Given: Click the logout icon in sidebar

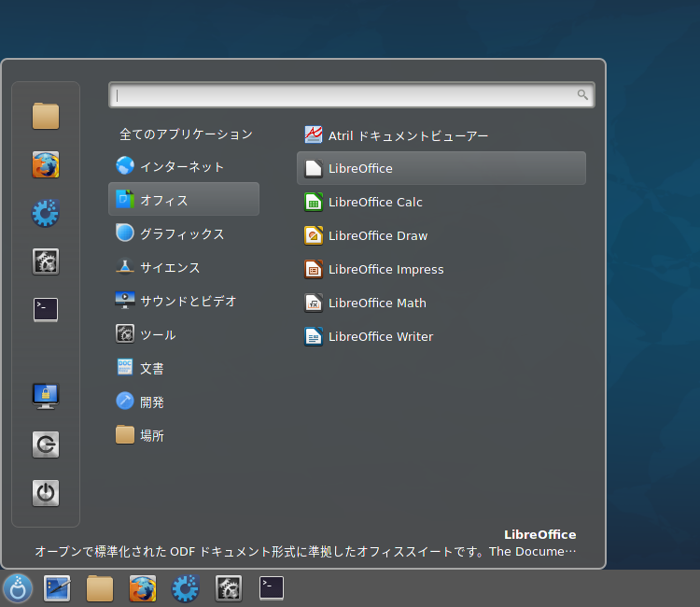Looking at the screenshot, I should pyautogui.click(x=46, y=445).
